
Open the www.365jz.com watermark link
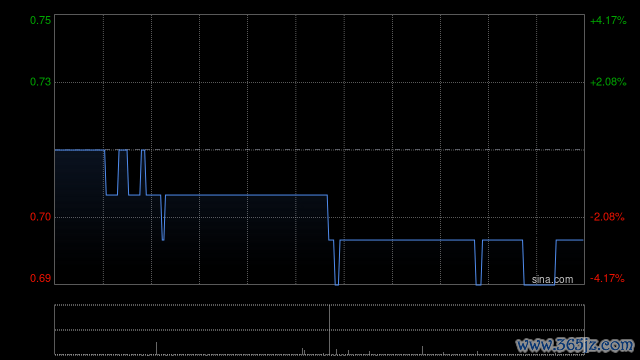(x=575, y=345)
